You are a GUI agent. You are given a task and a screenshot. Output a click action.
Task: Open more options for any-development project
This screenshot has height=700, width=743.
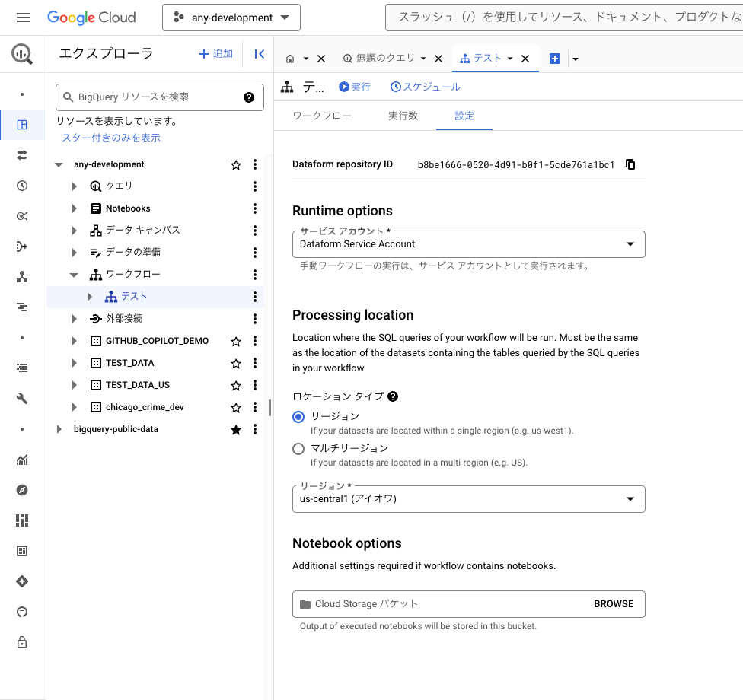point(255,164)
